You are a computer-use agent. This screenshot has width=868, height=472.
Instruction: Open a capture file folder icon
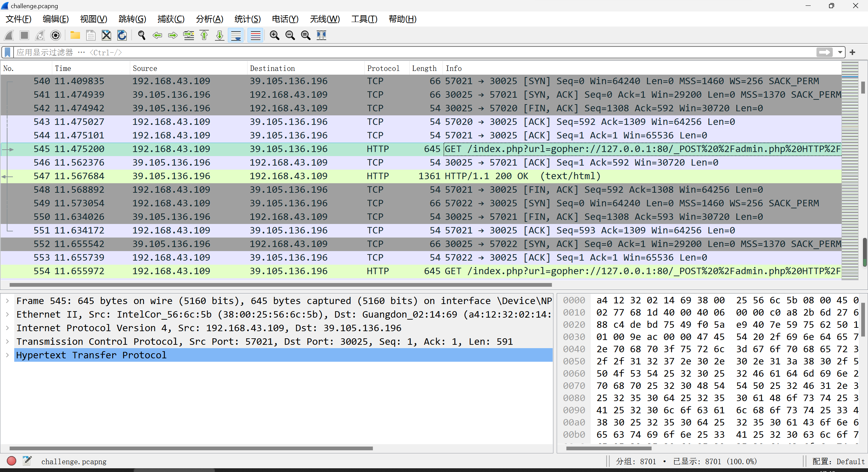coord(75,35)
